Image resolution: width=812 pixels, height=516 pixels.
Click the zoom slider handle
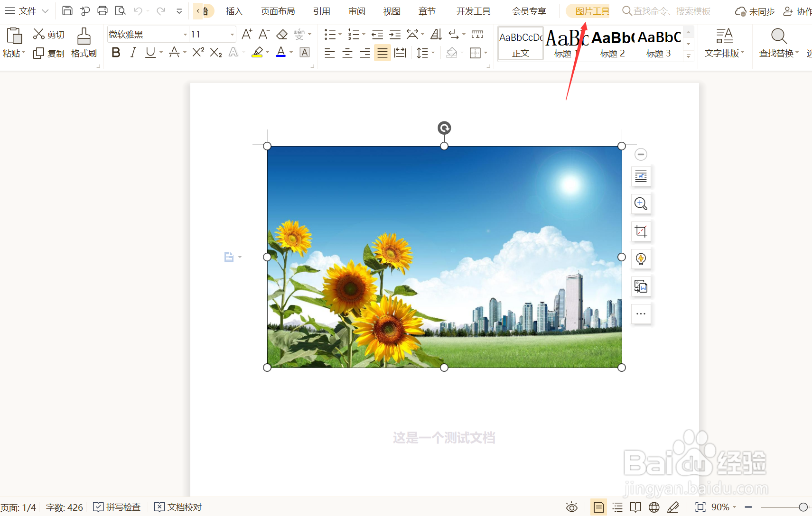click(803, 507)
